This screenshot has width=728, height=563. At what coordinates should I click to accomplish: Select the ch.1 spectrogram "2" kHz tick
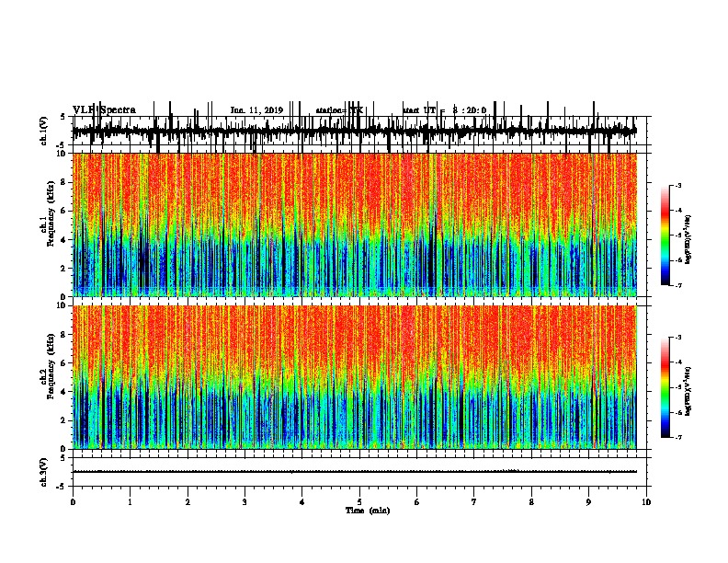pyautogui.click(x=64, y=269)
